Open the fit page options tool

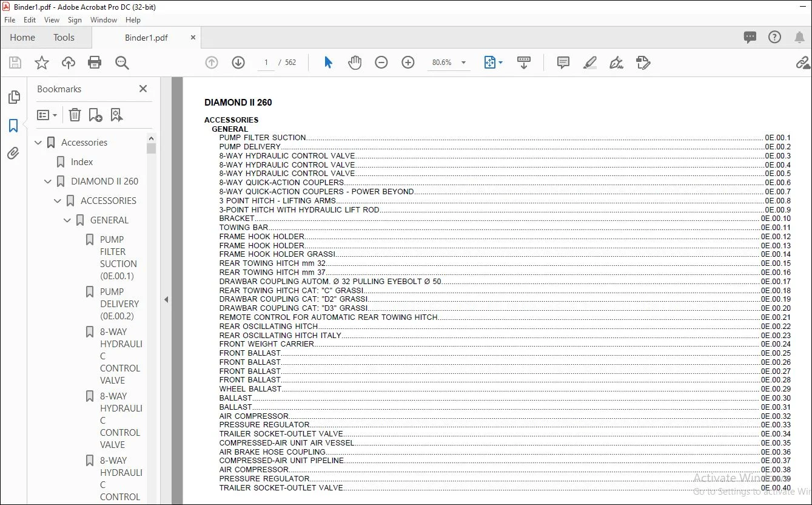click(493, 63)
